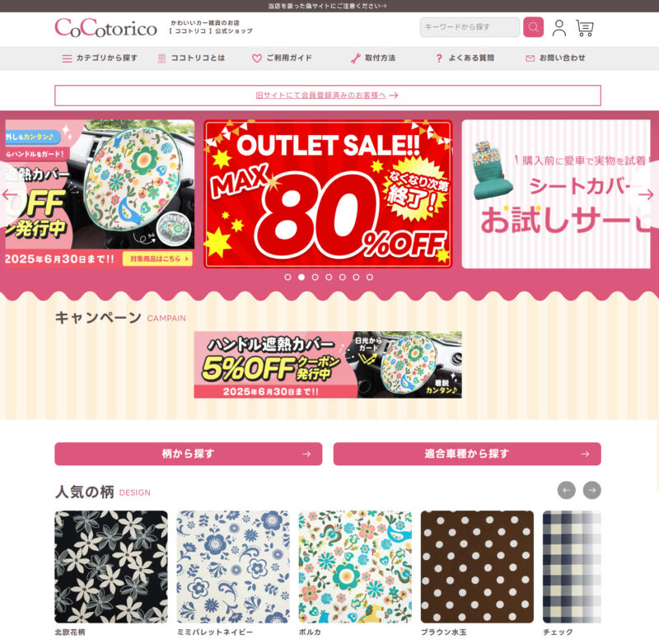
Task: Click the pink search magnifier button
Action: 533,27
